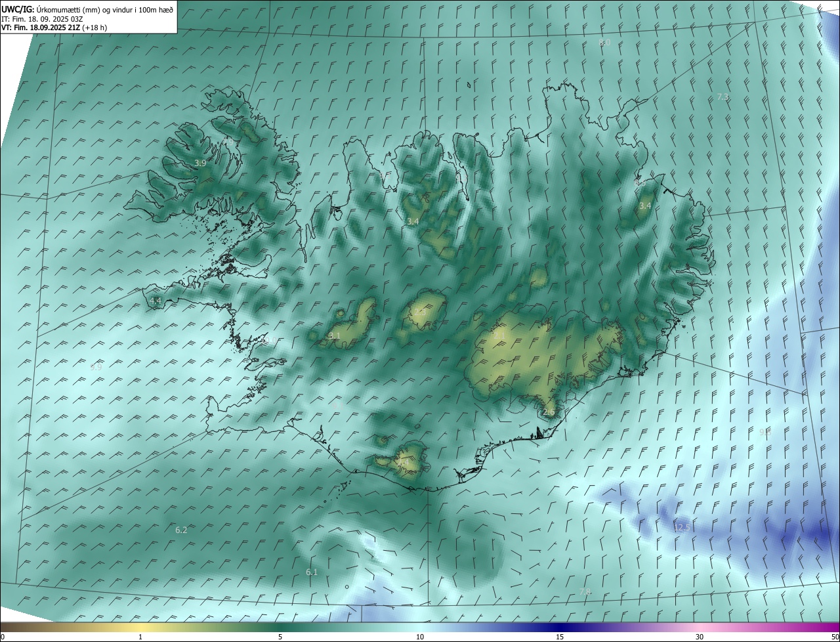Screen dimensions: 840x642
Task: Click the 8.0 value near the top
Action: tap(605, 42)
